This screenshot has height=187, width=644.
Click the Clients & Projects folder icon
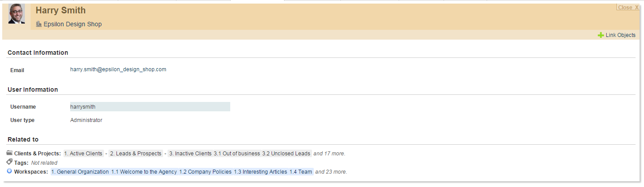pyautogui.click(x=10, y=153)
